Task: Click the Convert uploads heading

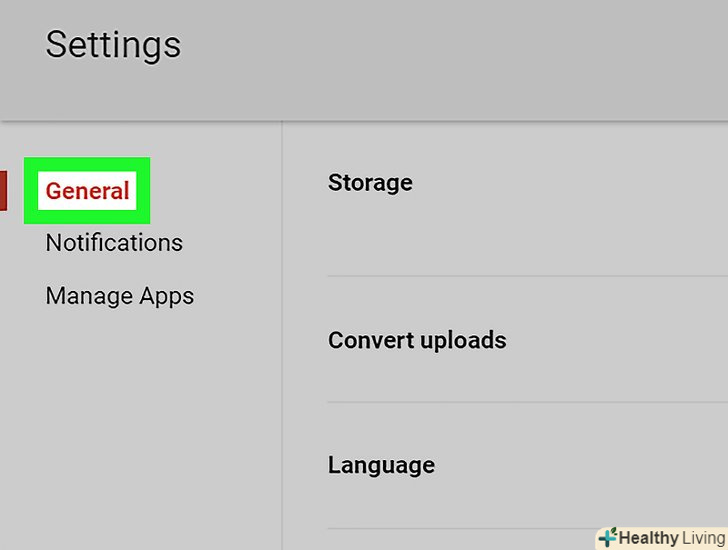Action: coord(417,340)
